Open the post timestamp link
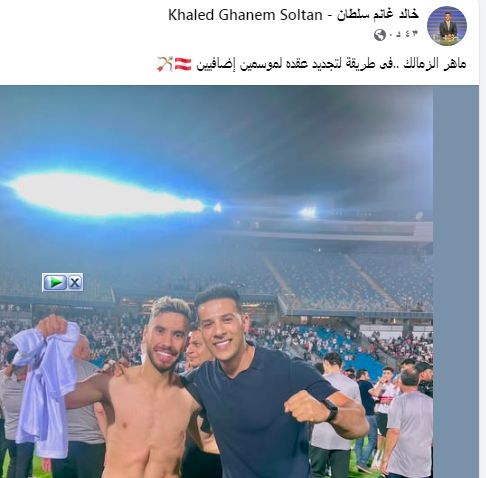Image resolution: width=486 pixels, height=478 pixels. [404, 35]
